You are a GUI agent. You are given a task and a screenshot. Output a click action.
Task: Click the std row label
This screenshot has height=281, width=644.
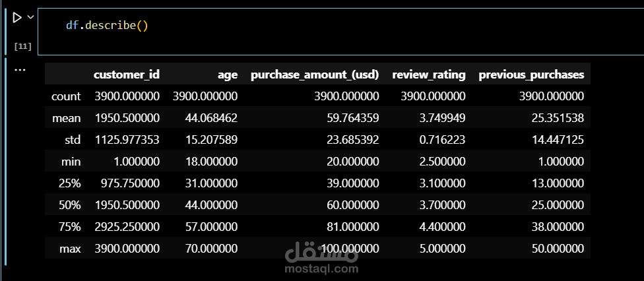[73, 140]
